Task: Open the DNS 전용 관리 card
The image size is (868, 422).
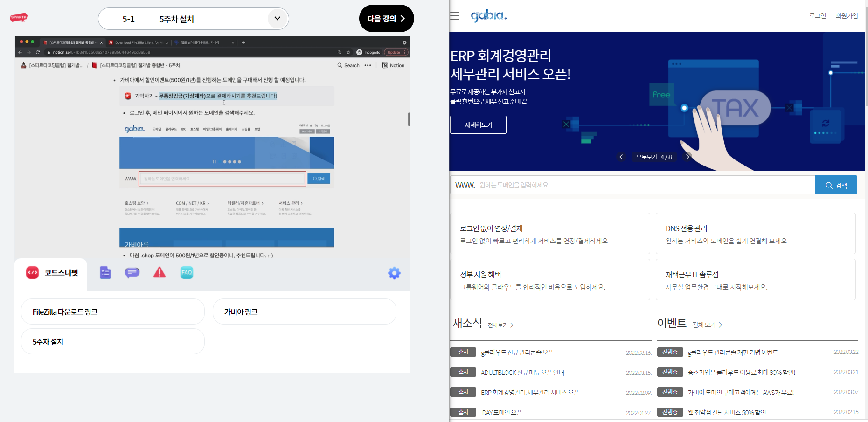Action: [756, 234]
